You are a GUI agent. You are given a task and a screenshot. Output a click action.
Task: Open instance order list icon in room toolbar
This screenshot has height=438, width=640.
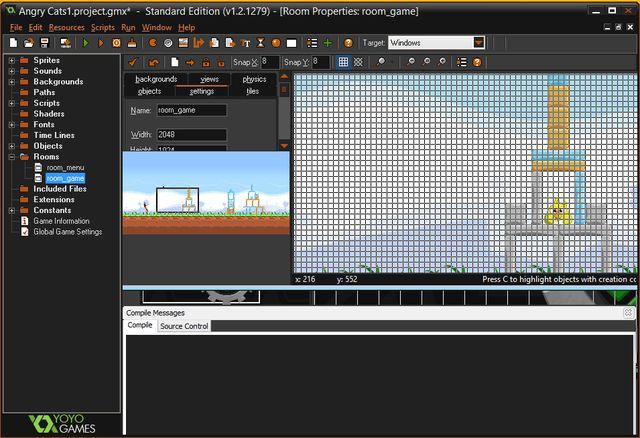coord(462,62)
